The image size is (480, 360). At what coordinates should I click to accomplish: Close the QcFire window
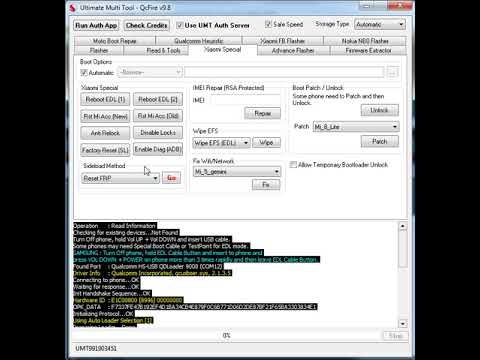point(400,6)
